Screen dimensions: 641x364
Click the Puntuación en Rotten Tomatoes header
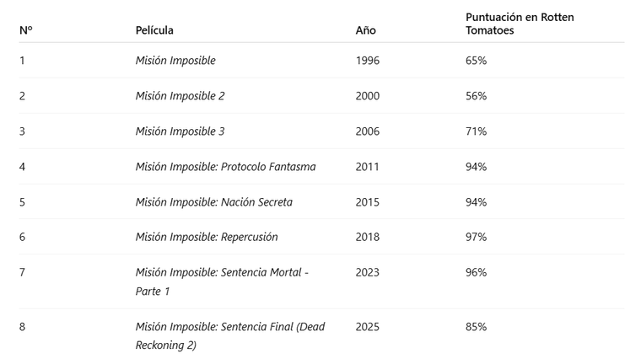(x=520, y=24)
